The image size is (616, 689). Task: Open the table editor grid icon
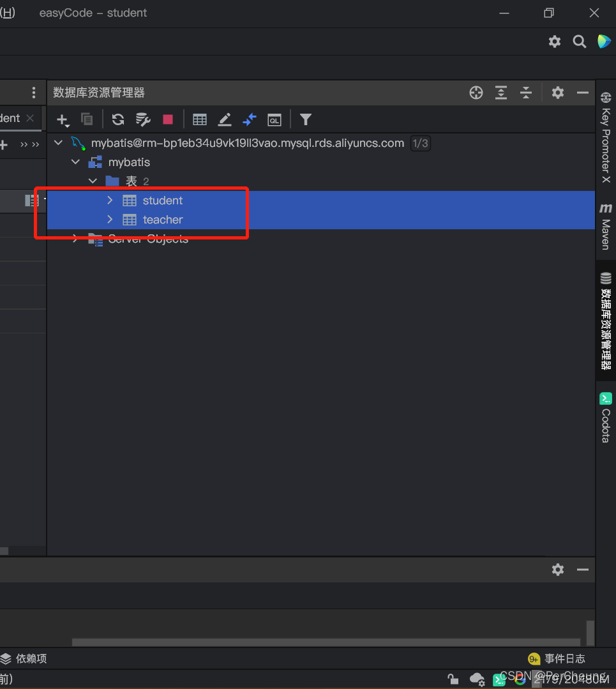[x=200, y=119]
